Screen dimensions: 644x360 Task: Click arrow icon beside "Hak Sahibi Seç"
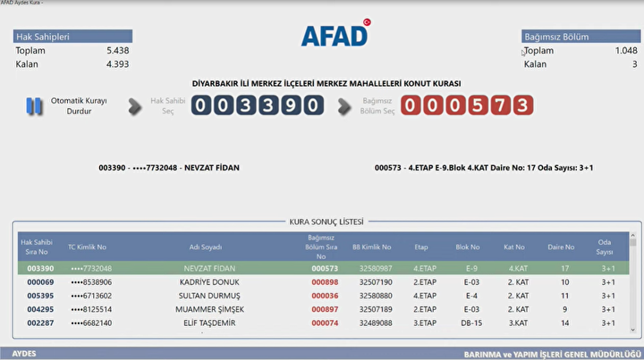135,106
